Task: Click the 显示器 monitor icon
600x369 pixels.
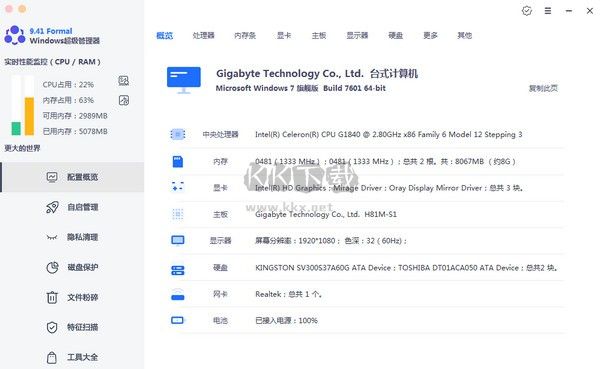Action: click(x=178, y=240)
